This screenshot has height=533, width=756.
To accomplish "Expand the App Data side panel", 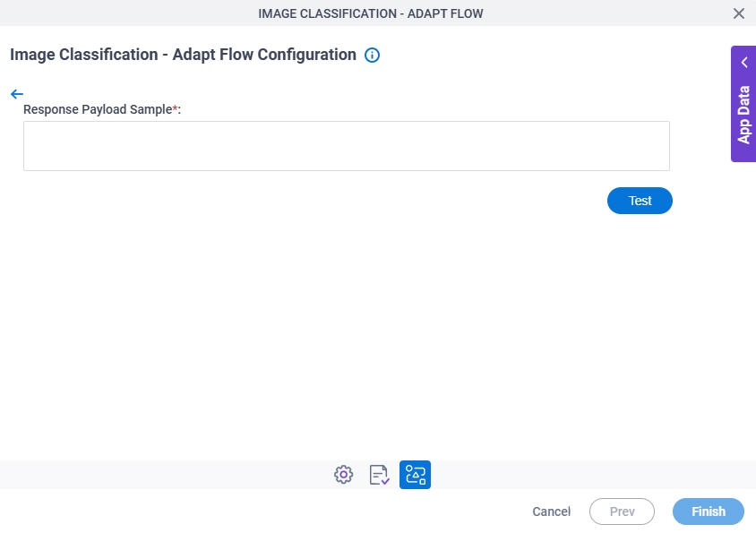I will [x=744, y=62].
